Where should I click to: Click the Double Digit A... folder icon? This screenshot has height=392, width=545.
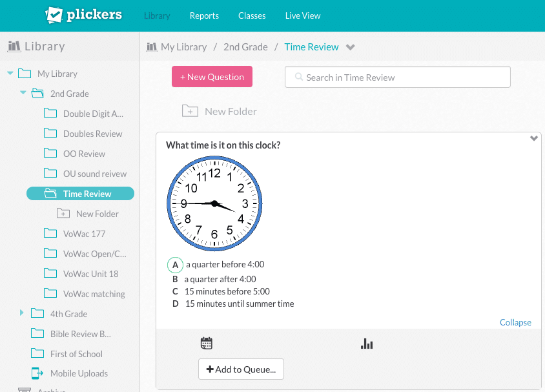(50, 113)
